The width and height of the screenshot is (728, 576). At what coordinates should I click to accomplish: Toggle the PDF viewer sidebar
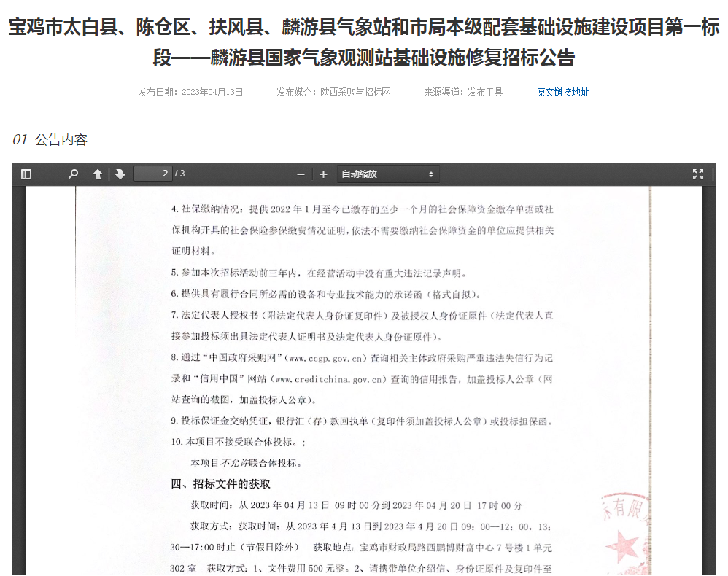pyautogui.click(x=26, y=174)
